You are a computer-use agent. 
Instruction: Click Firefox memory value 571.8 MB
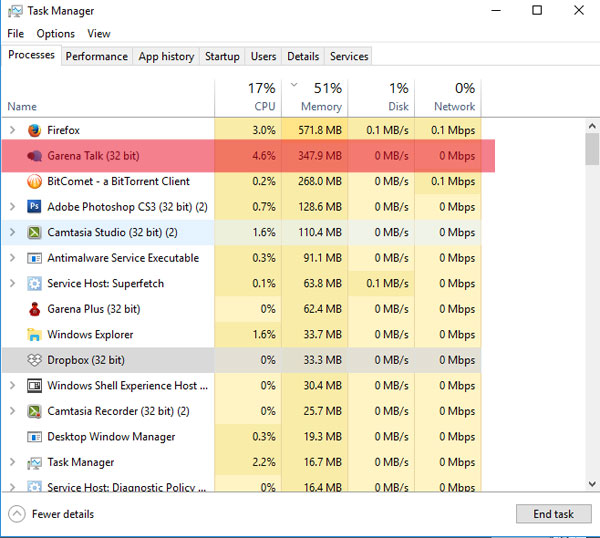point(320,130)
